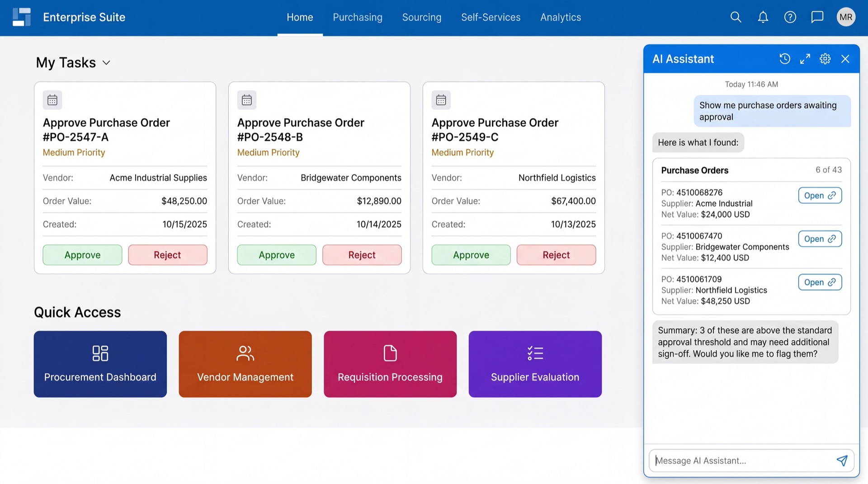The width and height of the screenshot is (868, 484).
Task: Click vendor name Northfield Logistics on task card
Action: (557, 178)
